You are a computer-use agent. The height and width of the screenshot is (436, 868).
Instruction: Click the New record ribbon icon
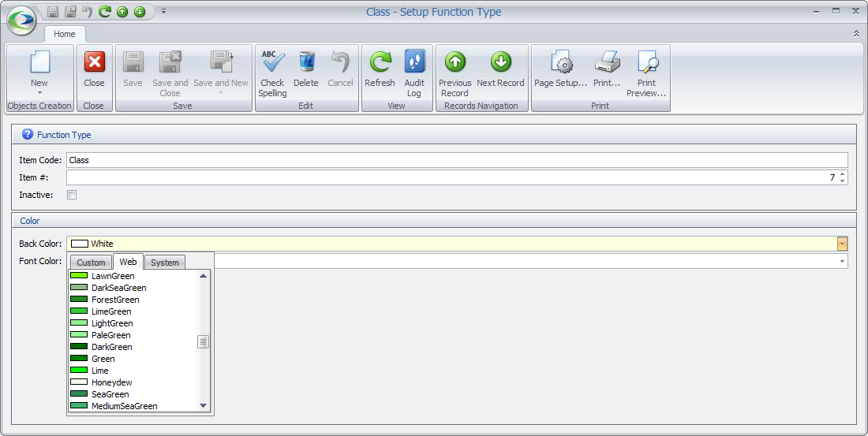[x=39, y=61]
